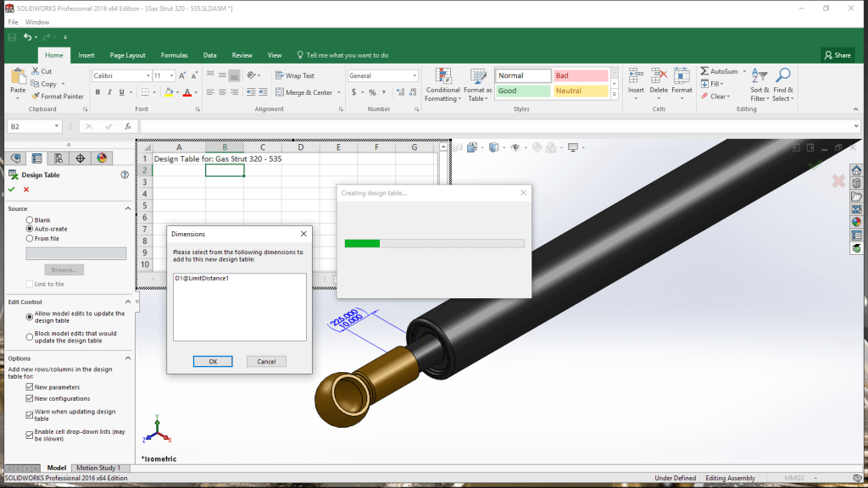
Task: Click Cancel in the Dimensions dialog
Action: (x=266, y=361)
